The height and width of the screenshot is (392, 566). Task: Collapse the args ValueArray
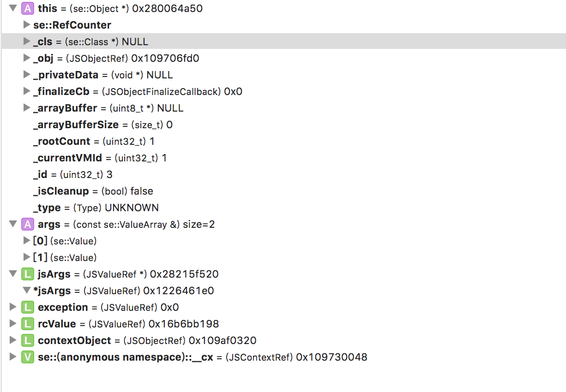tap(12, 224)
